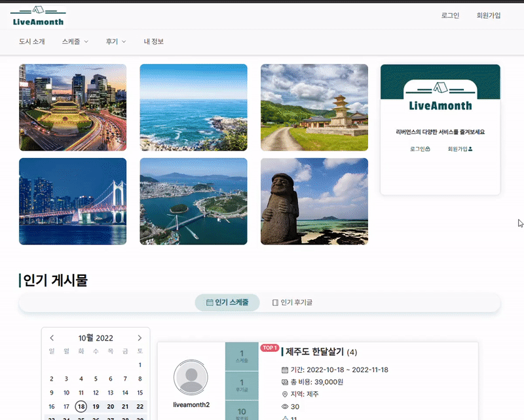Image resolution: width=524 pixels, height=420 pixels.
Task: Open the 회원가입 link in top bar
Action: click(489, 15)
